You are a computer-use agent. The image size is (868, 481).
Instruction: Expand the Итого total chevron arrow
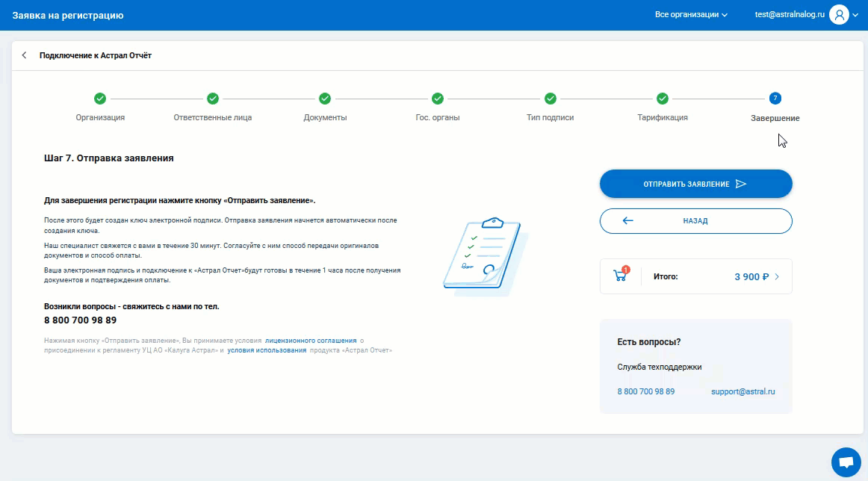777,277
